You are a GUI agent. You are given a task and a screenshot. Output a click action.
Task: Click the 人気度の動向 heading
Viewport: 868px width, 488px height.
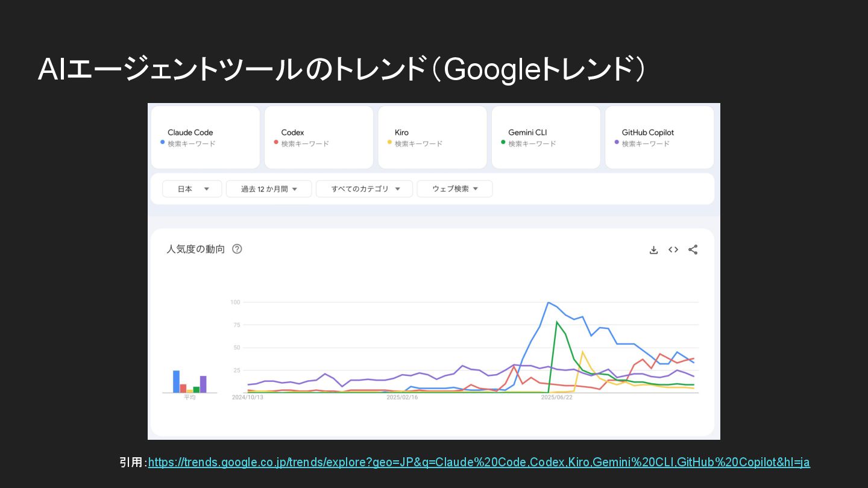point(195,249)
